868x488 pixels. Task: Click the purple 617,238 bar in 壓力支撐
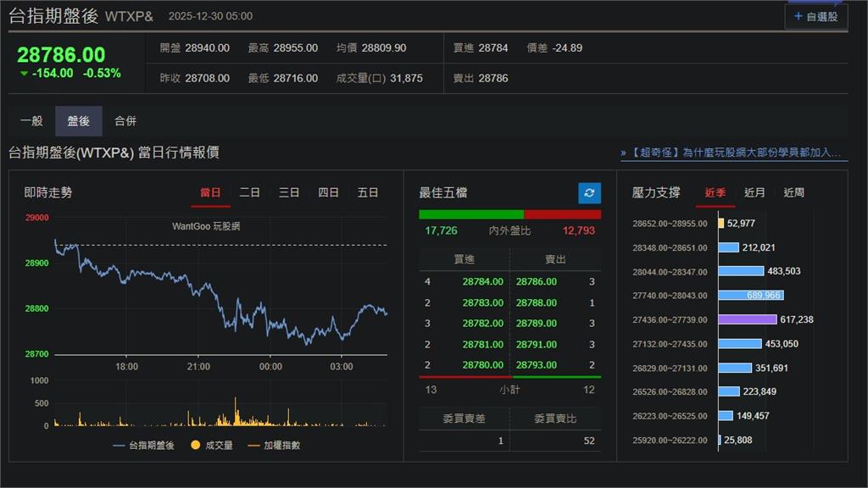click(746, 319)
